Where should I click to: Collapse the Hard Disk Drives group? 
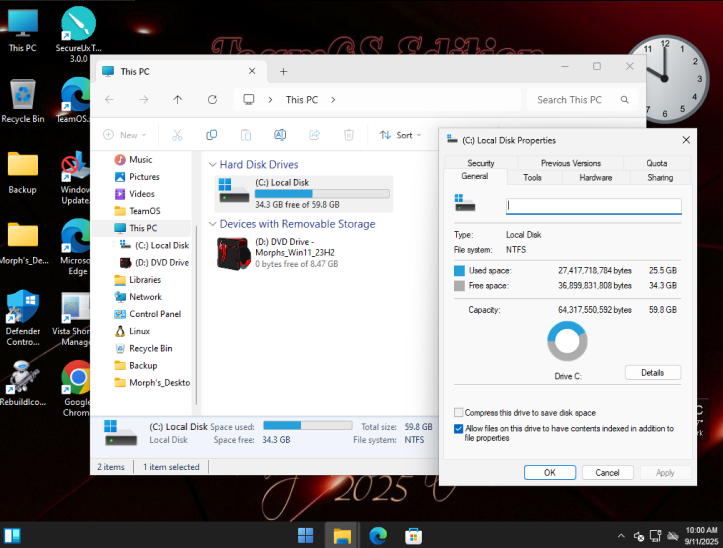213,164
